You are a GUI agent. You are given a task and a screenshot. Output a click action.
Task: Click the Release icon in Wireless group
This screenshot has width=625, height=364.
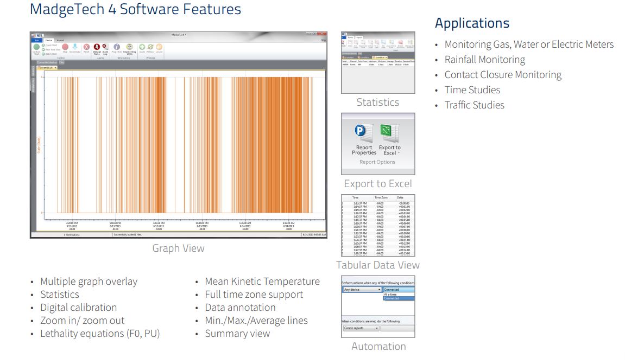click(x=150, y=47)
